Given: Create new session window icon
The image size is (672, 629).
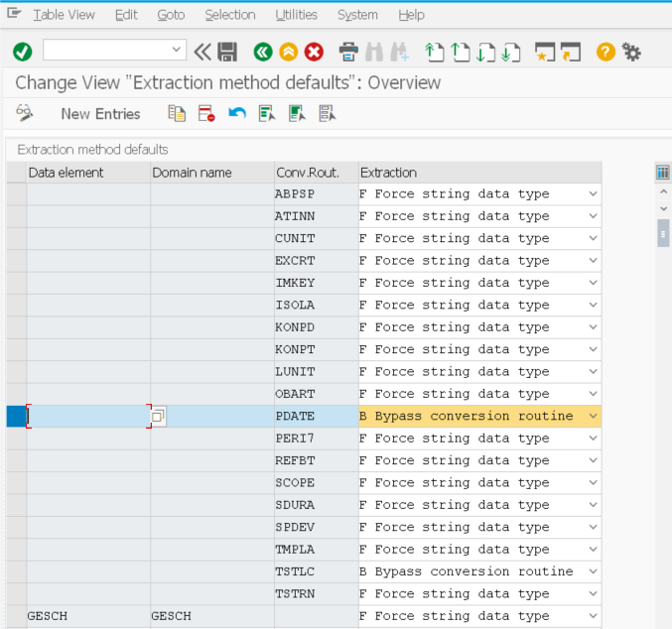Looking at the screenshot, I should (x=545, y=53).
